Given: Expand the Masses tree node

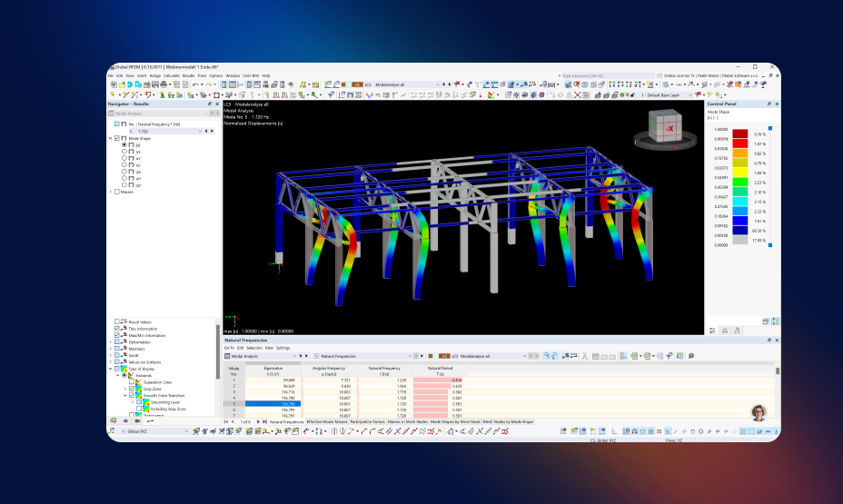Looking at the screenshot, I should (x=111, y=192).
